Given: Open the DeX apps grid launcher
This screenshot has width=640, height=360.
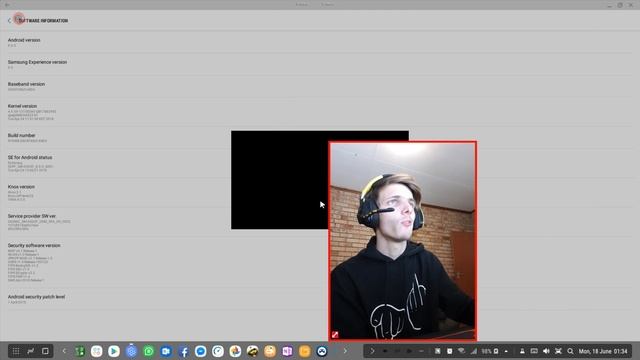Looking at the screenshot, I should click(16, 351).
